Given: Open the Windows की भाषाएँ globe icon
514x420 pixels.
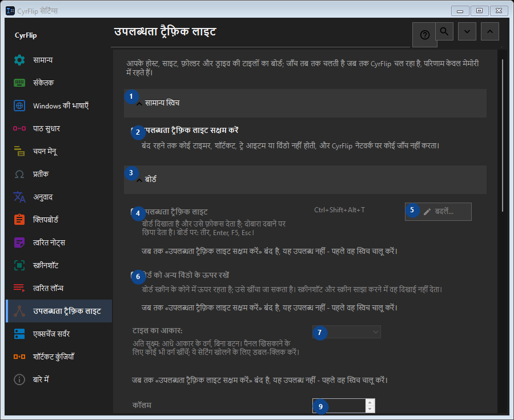Looking at the screenshot, I should coord(19,106).
